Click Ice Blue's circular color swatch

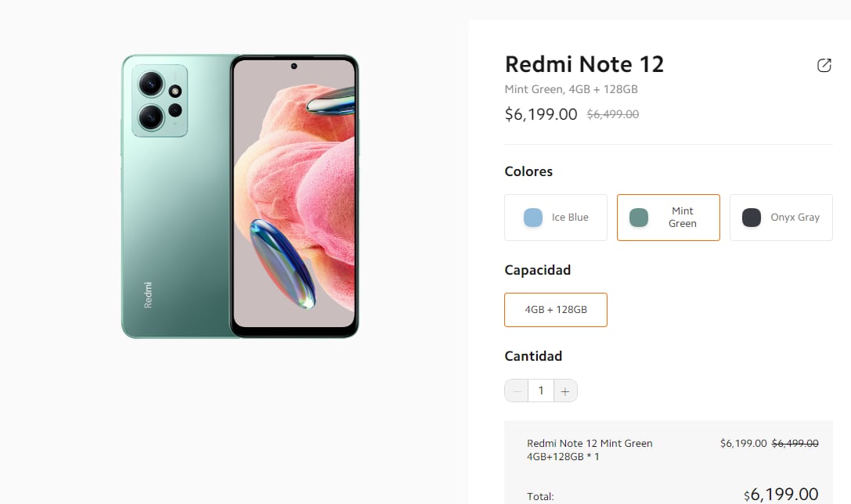(x=532, y=217)
